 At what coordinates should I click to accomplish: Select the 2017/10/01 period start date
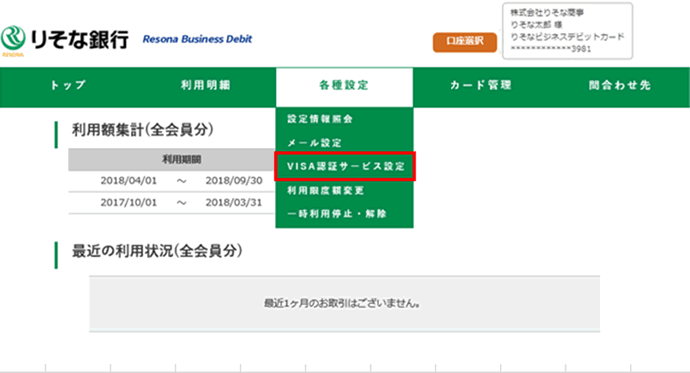pos(128,203)
